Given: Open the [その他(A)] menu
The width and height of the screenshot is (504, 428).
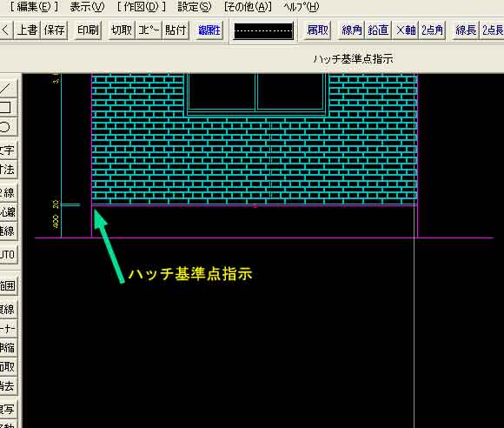Looking at the screenshot, I should (x=248, y=7).
